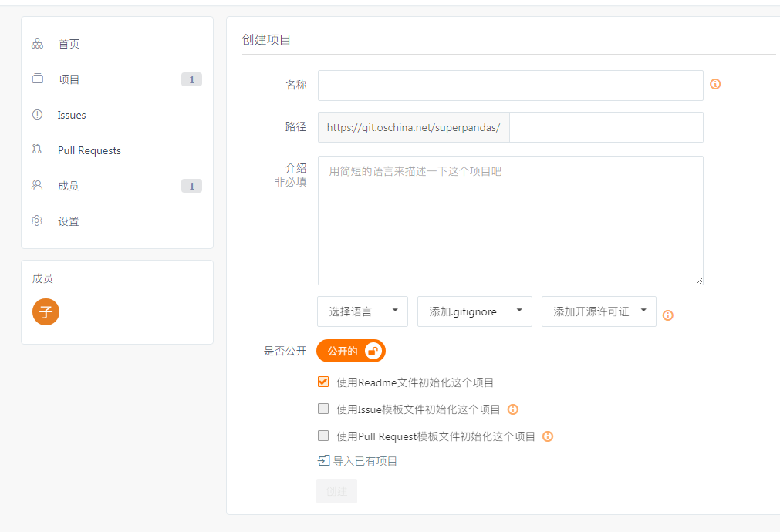This screenshot has height=532, width=780.
Task: Click the 项目 count badge 1
Action: pos(191,79)
